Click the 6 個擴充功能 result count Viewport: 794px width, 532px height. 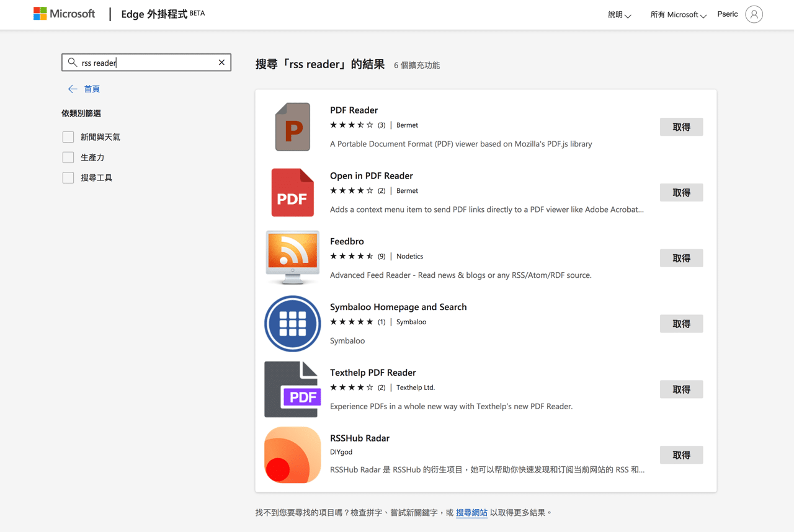[x=417, y=65]
